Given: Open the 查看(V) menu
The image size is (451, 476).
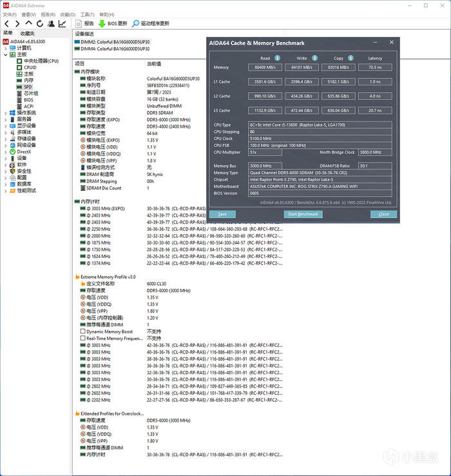Looking at the screenshot, I should (29, 15).
